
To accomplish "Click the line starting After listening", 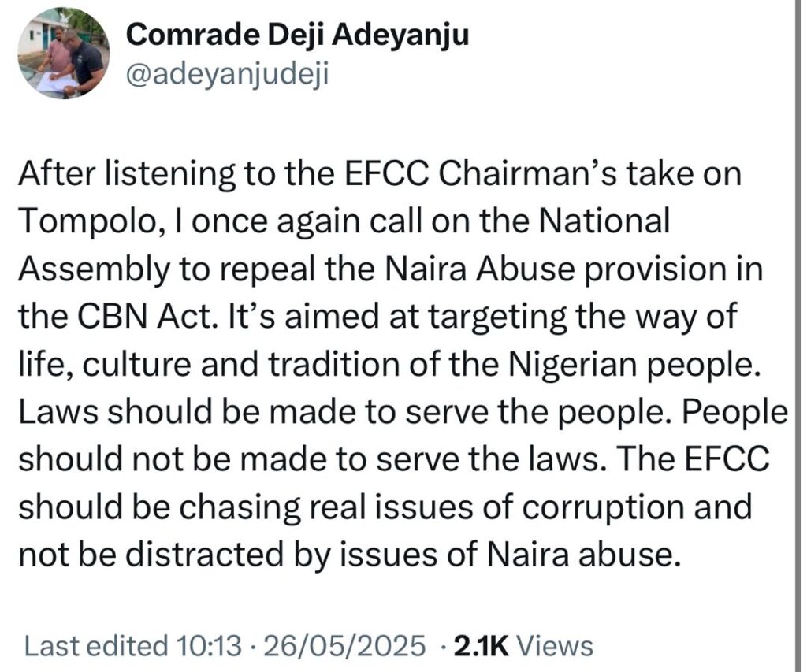I will tap(381, 176).
